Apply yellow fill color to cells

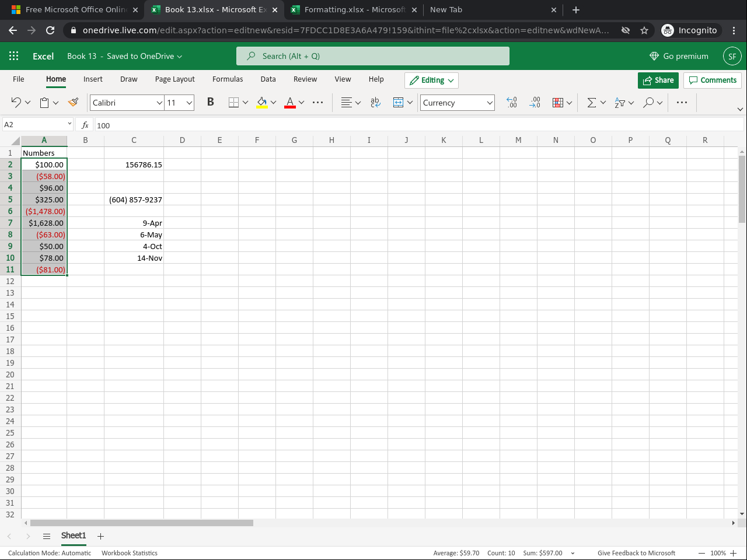pyautogui.click(x=262, y=103)
